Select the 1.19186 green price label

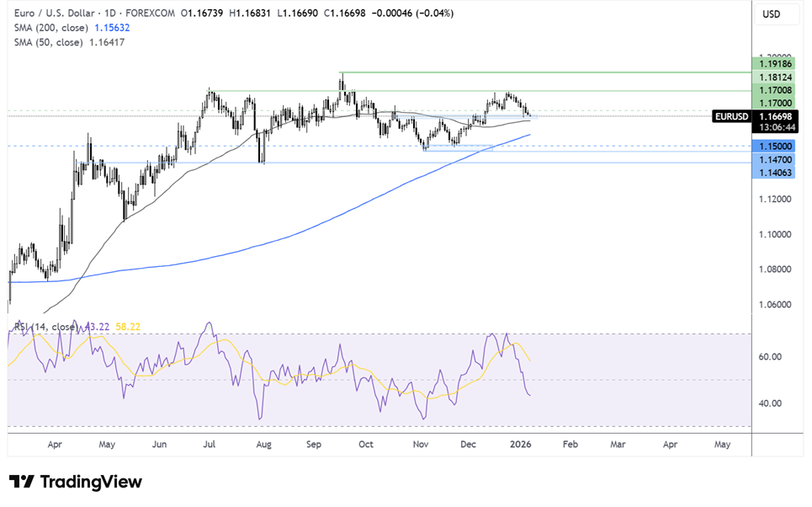(x=776, y=64)
